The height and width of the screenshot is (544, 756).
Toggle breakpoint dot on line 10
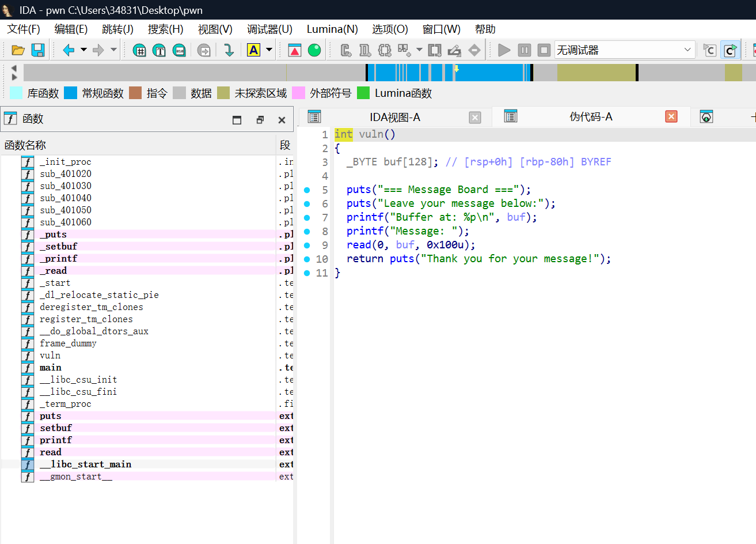tap(307, 259)
